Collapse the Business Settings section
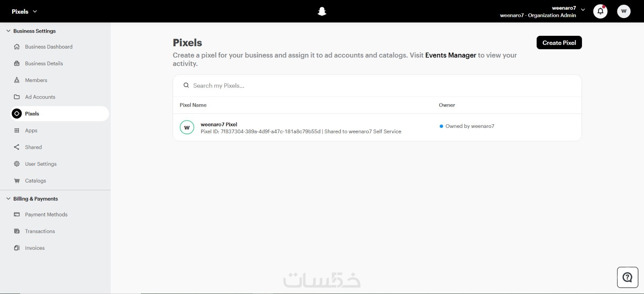Viewport: 644px width, 294px height. (x=8, y=31)
